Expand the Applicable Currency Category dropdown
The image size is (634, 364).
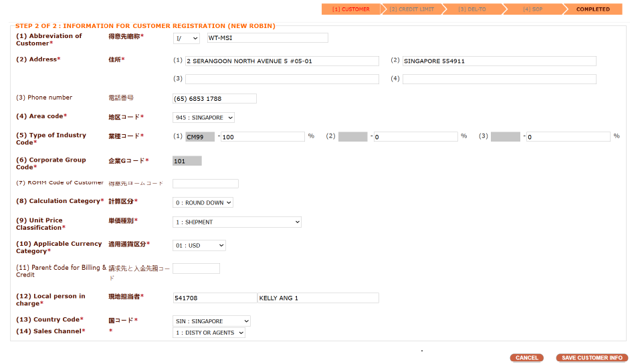(x=199, y=245)
